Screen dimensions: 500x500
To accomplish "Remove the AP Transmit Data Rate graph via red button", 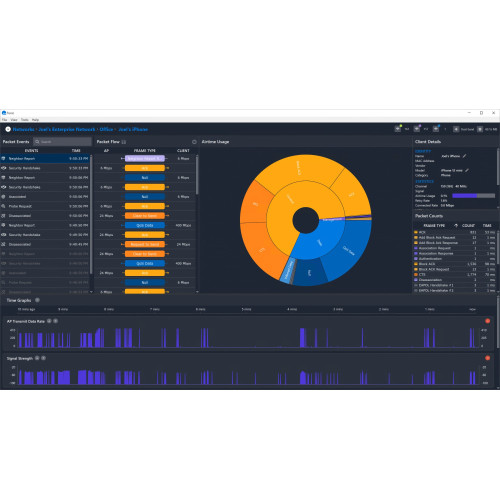I will pyautogui.click(x=487, y=321).
